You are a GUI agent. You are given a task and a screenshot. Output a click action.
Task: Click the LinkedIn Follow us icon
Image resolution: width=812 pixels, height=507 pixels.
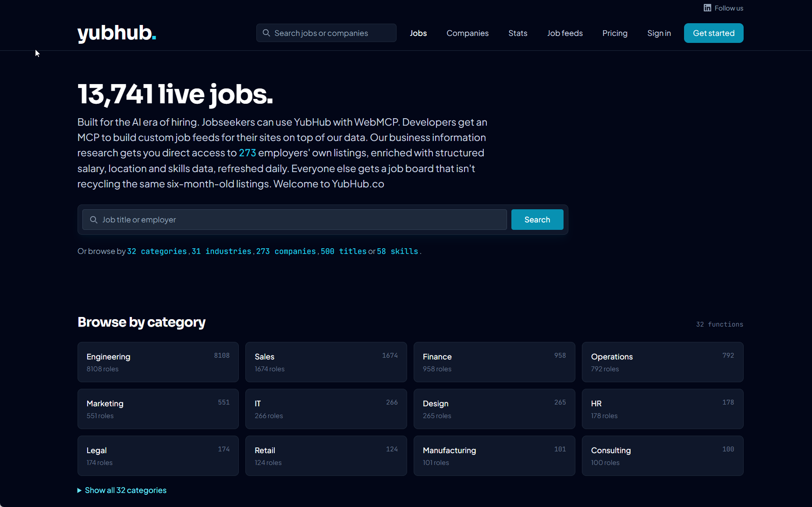click(708, 7)
